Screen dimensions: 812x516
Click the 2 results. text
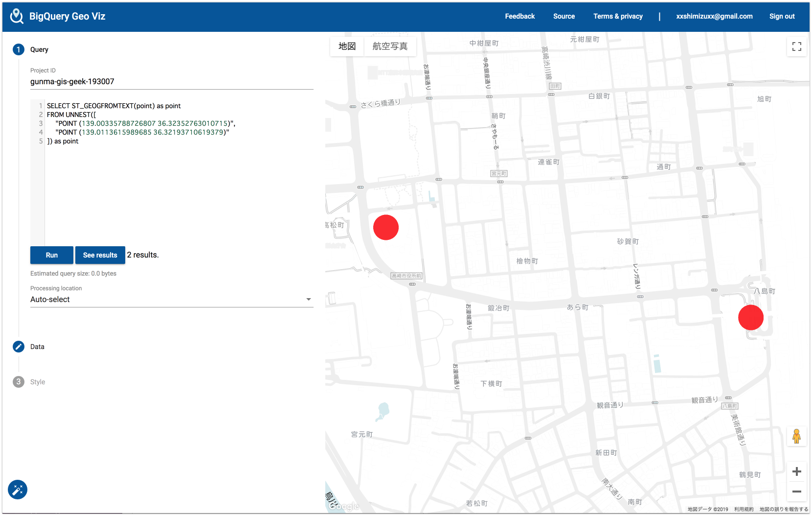[x=143, y=255]
